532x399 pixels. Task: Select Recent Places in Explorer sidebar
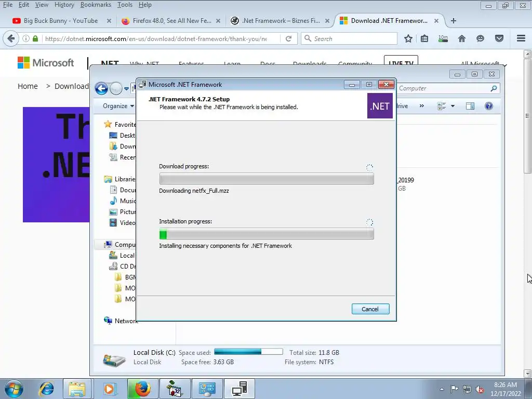pyautogui.click(x=122, y=157)
